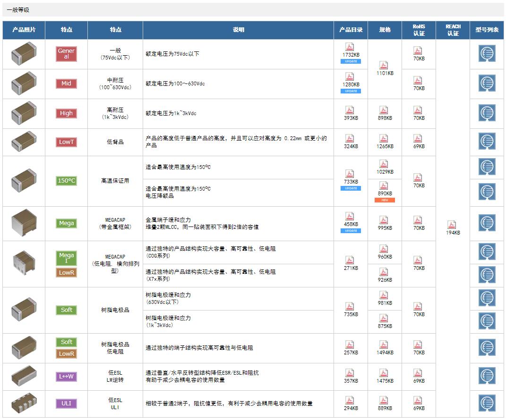Screen dimensions: 506x420
Task: Open the 1101KB specification PDF
Action: (384, 65)
